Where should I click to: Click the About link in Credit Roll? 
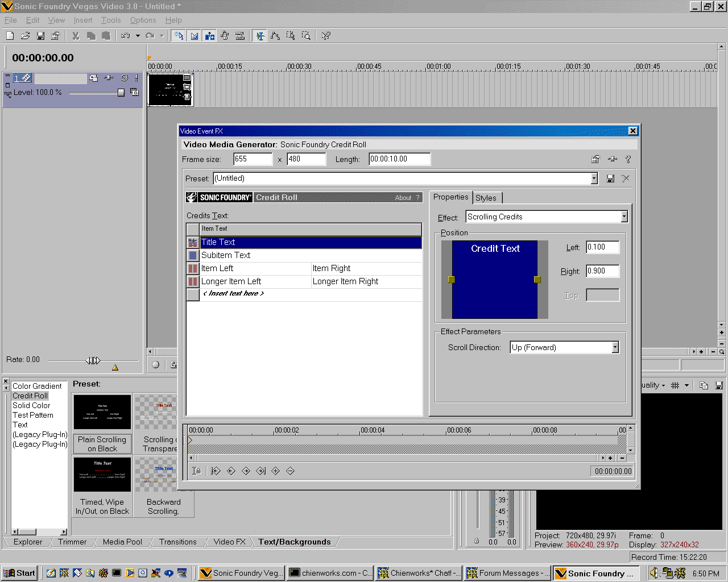coord(403,198)
